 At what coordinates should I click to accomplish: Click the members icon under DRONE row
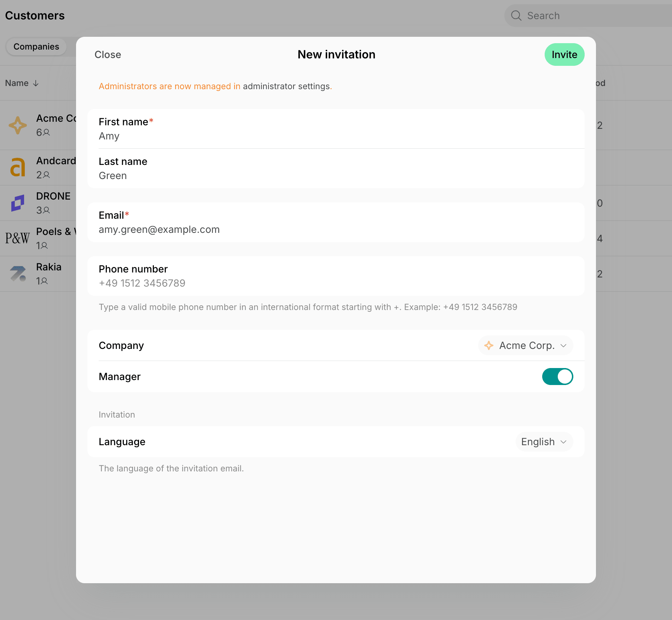[46, 210]
